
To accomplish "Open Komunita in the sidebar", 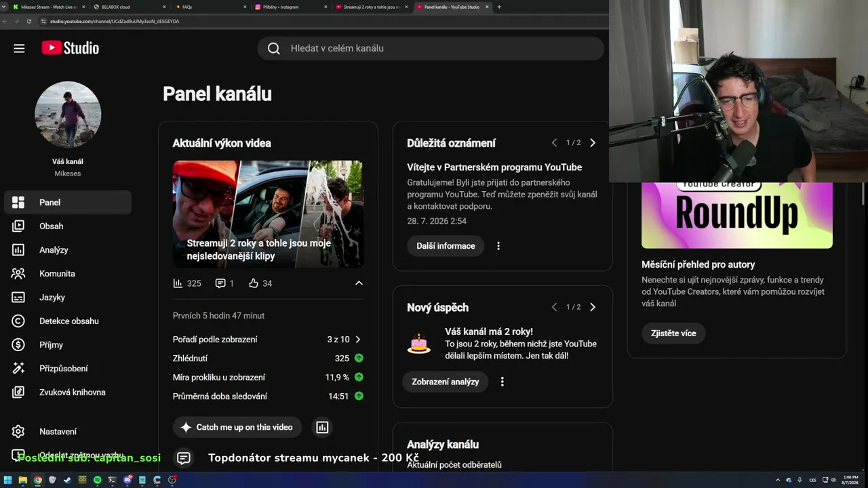I will [x=68, y=274].
